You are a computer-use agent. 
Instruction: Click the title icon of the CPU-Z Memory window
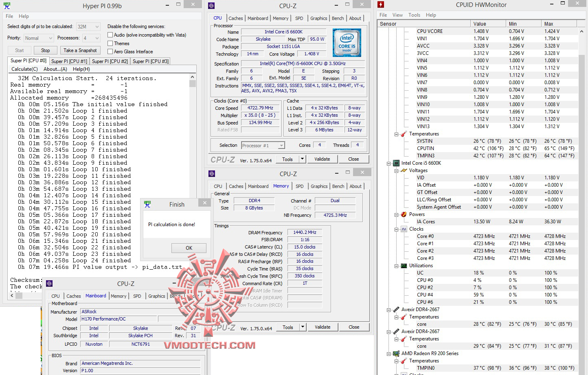tap(212, 174)
